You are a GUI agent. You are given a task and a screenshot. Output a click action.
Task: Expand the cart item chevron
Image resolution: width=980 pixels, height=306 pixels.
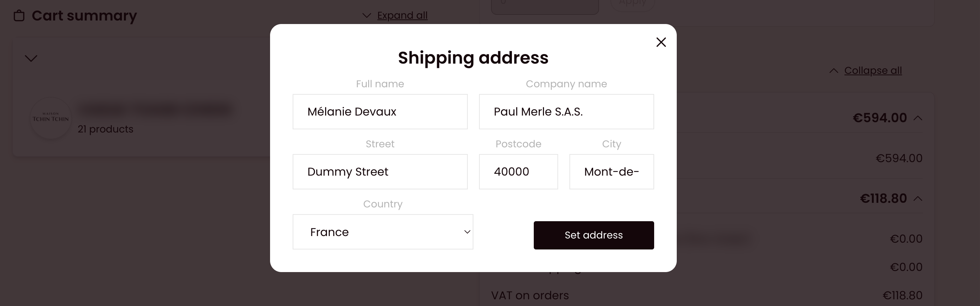coord(31,58)
